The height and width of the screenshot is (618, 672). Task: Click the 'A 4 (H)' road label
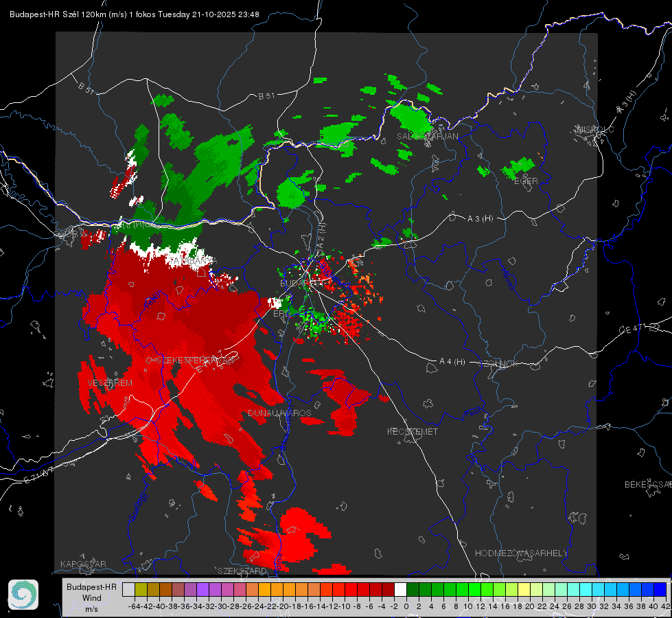(x=452, y=362)
